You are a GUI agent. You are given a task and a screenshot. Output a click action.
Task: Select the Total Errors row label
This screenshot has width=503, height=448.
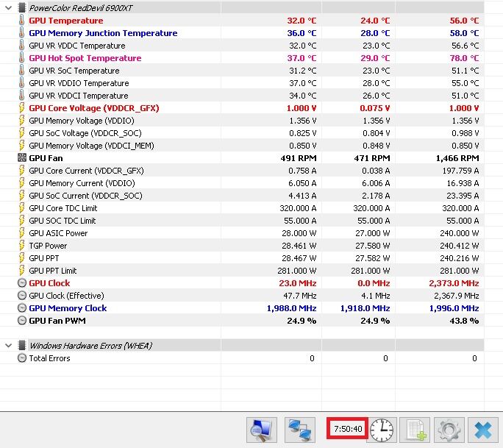[x=49, y=358]
